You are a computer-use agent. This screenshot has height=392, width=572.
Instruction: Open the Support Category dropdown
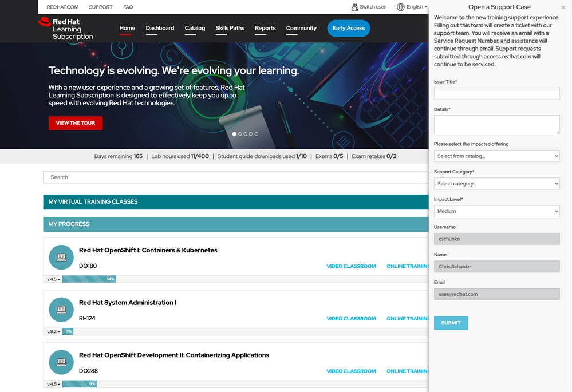[496, 184]
